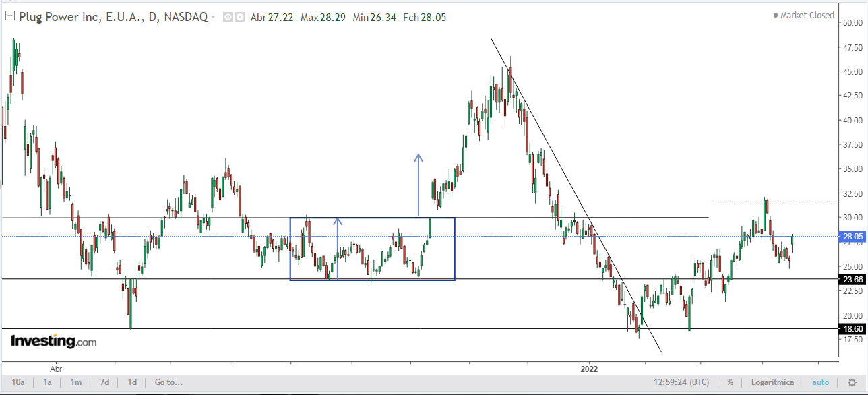Toggle the % percentage scale
Screen dimensions: 868x395
click(x=730, y=382)
